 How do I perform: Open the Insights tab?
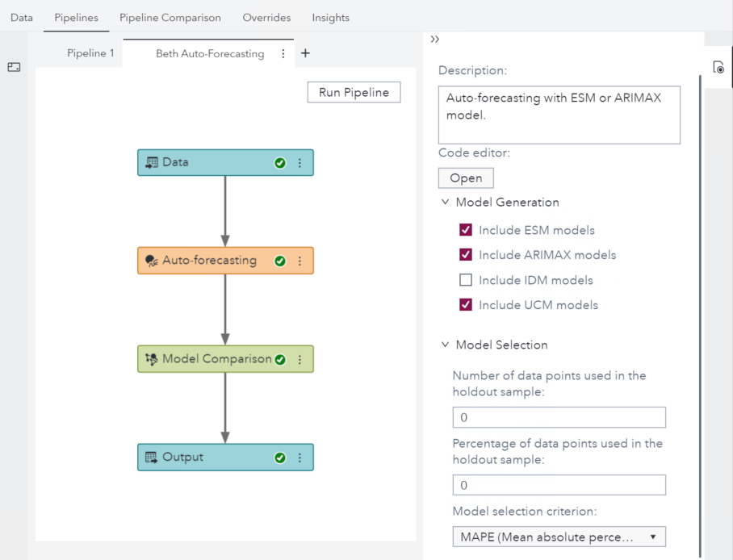pyautogui.click(x=331, y=17)
